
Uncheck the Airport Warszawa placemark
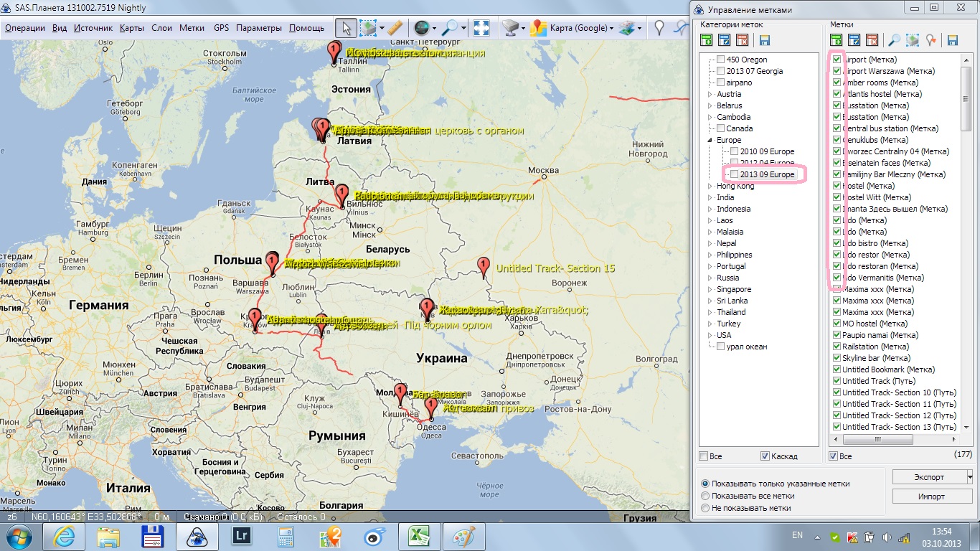click(837, 71)
